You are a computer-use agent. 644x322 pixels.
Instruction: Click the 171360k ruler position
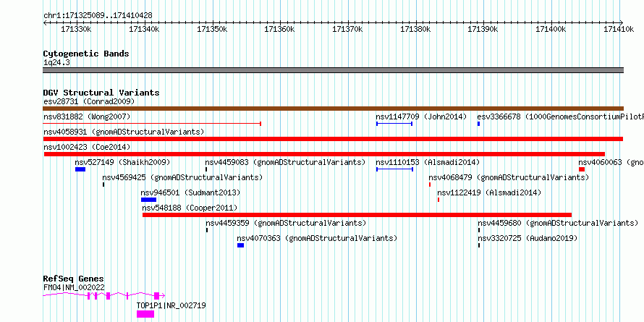click(280, 30)
